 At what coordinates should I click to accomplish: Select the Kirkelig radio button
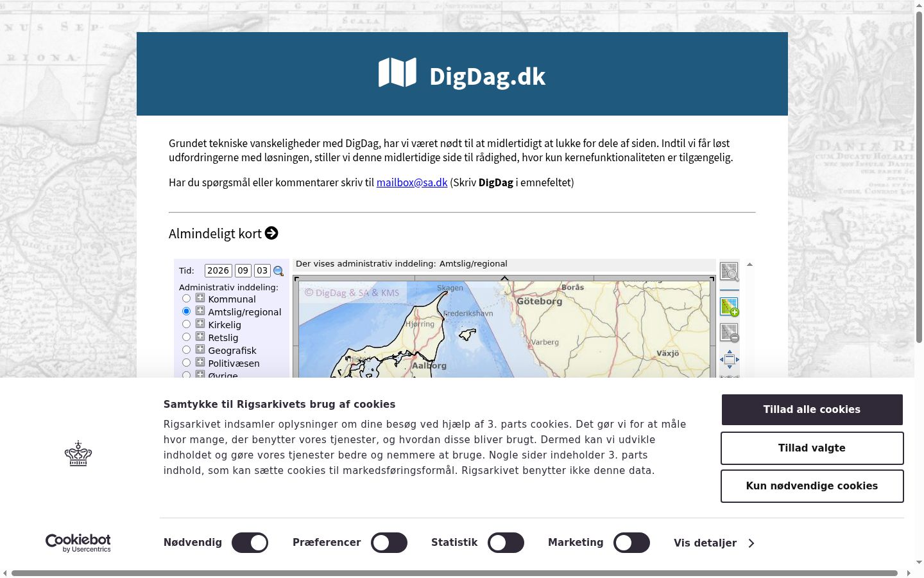tap(186, 324)
